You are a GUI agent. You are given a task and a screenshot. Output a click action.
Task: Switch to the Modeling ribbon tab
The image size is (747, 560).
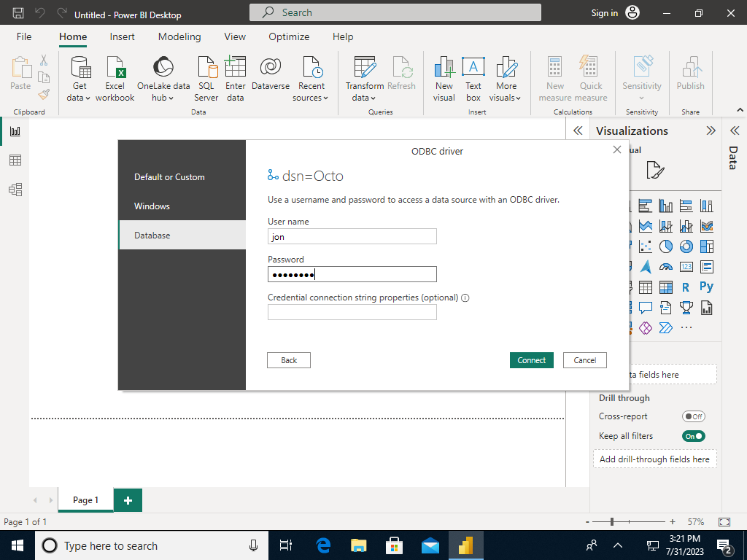tap(179, 36)
